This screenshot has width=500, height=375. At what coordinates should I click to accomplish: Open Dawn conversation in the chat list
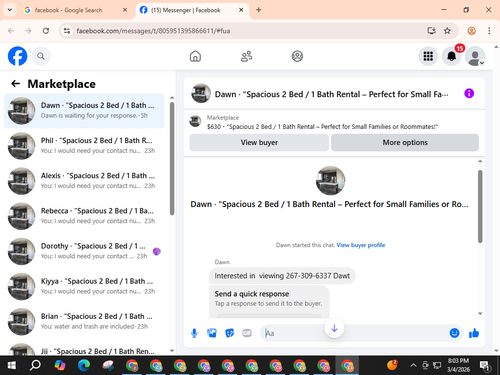(x=84, y=111)
